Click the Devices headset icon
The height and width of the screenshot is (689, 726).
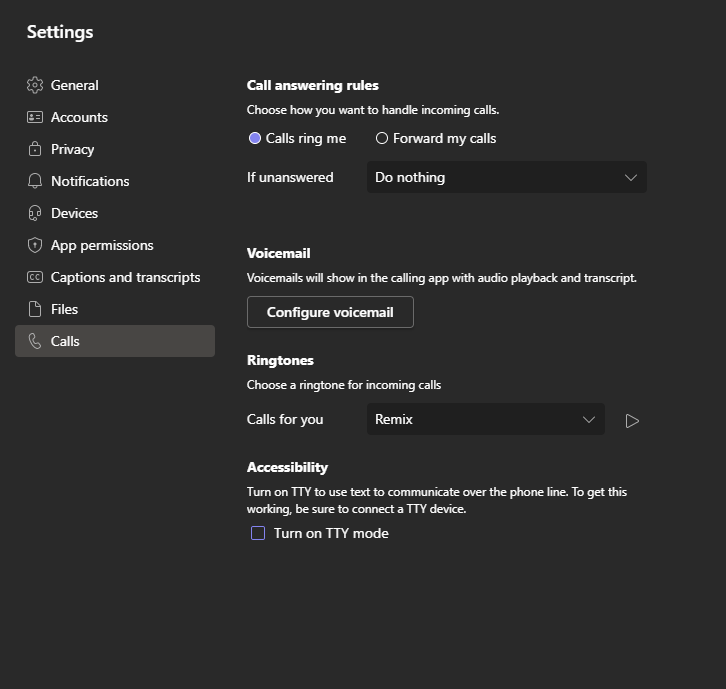(x=35, y=213)
